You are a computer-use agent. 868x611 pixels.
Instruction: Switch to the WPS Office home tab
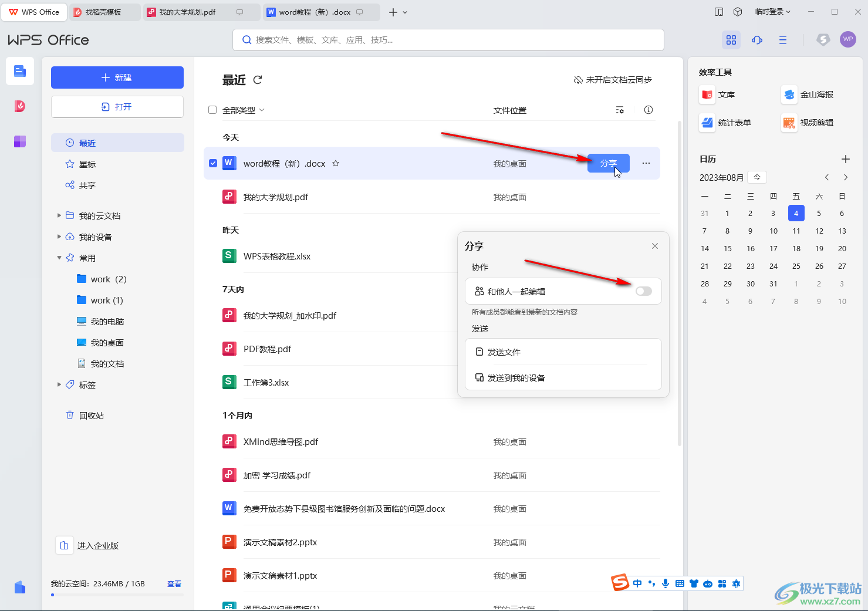coord(35,12)
